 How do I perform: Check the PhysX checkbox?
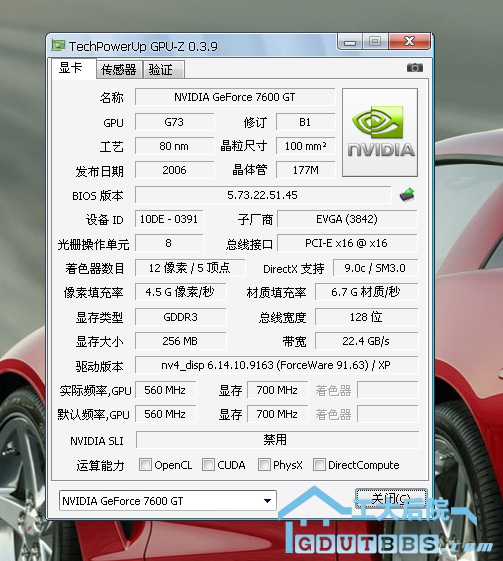(264, 464)
